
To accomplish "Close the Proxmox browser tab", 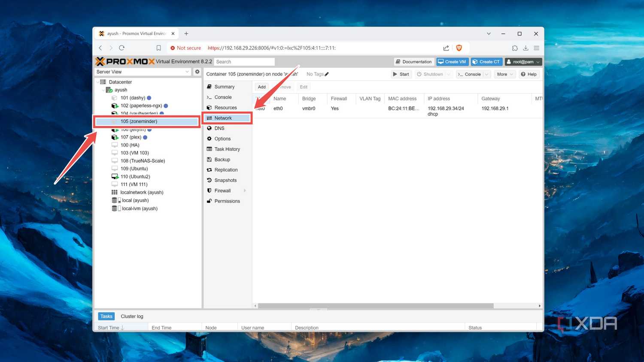I will 173,33.
